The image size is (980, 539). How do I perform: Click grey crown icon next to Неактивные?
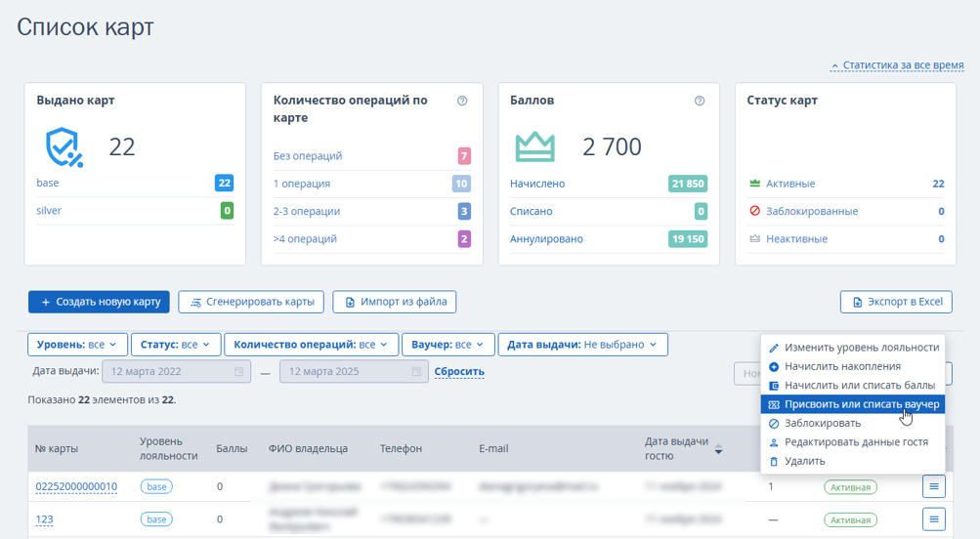click(755, 238)
